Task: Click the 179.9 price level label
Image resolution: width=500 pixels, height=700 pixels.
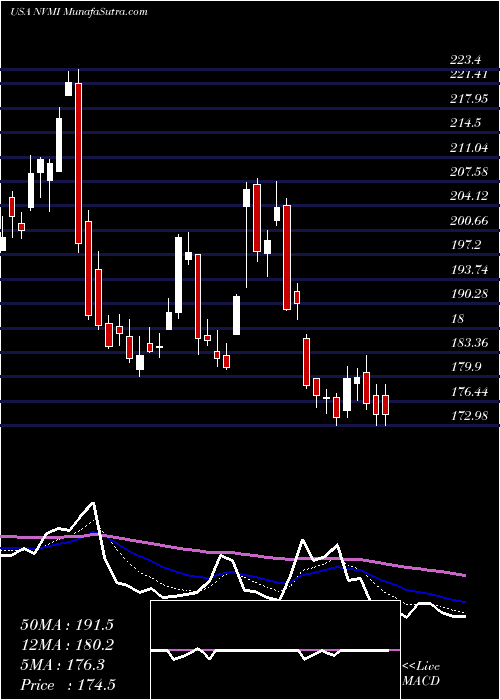Action: 465,367
